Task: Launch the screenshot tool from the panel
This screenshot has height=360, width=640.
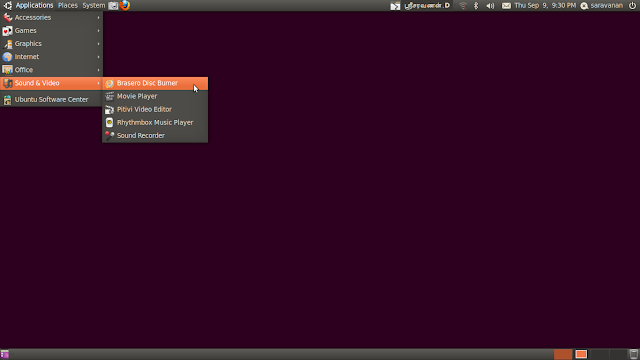Action: click(113, 5)
